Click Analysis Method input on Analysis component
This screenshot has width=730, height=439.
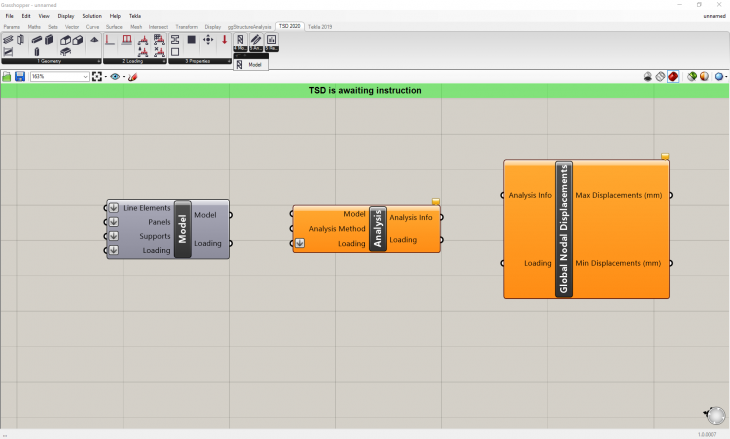[337, 229]
